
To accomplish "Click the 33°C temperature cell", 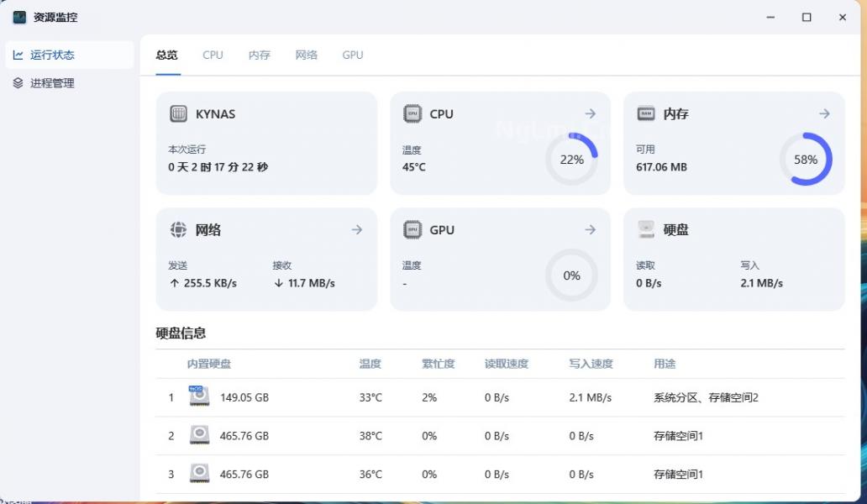I will click(x=370, y=397).
